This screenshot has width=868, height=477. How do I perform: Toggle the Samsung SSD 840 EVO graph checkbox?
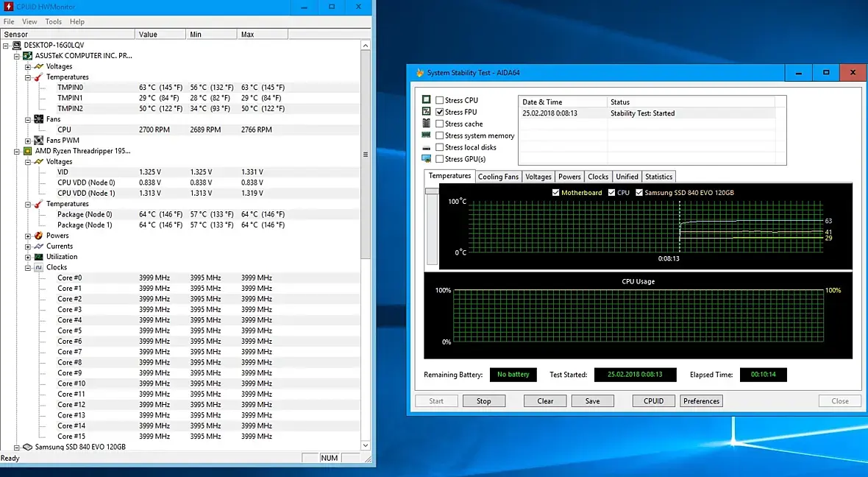pyautogui.click(x=639, y=193)
